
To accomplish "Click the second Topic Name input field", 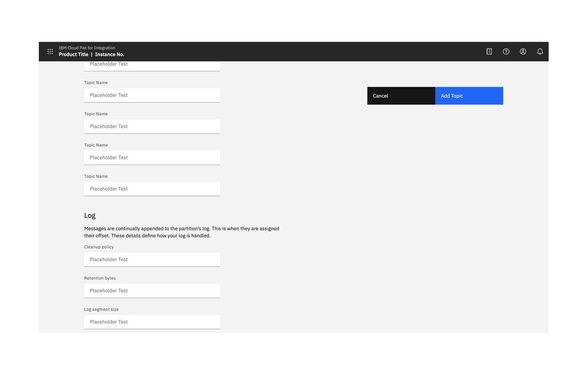I will click(152, 126).
